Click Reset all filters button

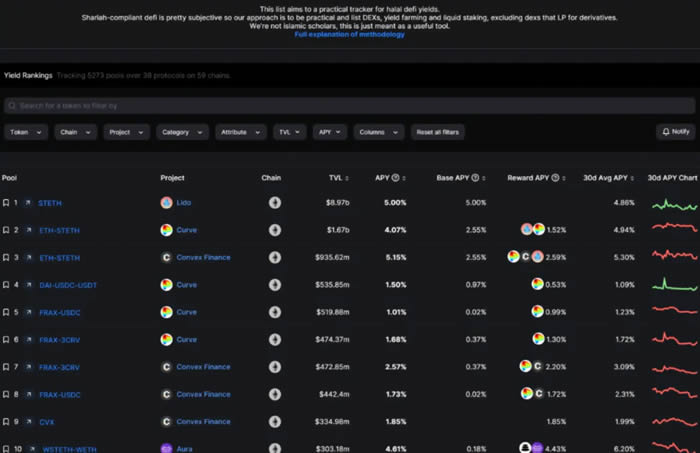point(438,132)
